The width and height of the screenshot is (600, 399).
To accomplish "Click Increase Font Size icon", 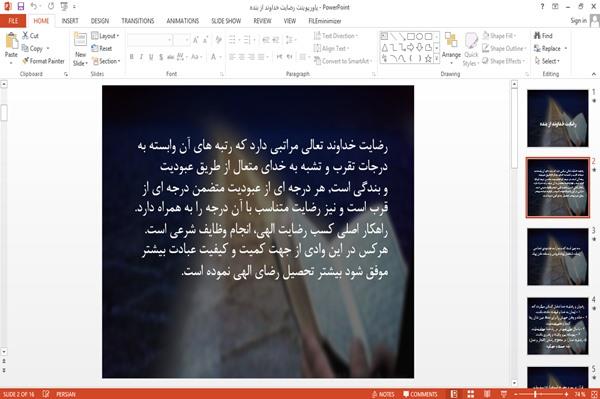I will [x=196, y=40].
